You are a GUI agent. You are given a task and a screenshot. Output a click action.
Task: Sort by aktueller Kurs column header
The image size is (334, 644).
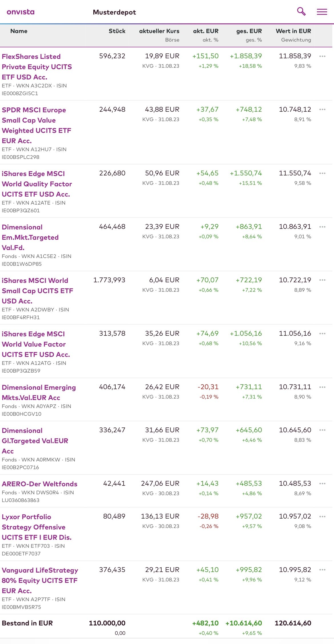(x=159, y=31)
